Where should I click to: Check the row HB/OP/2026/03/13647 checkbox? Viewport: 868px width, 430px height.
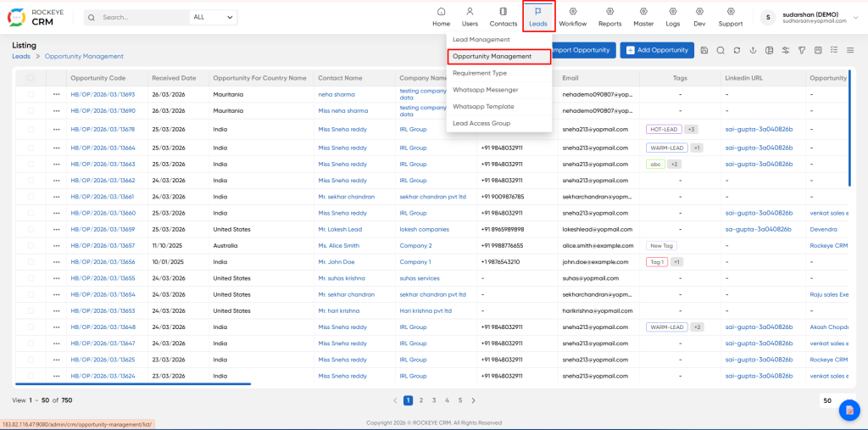[x=31, y=343]
